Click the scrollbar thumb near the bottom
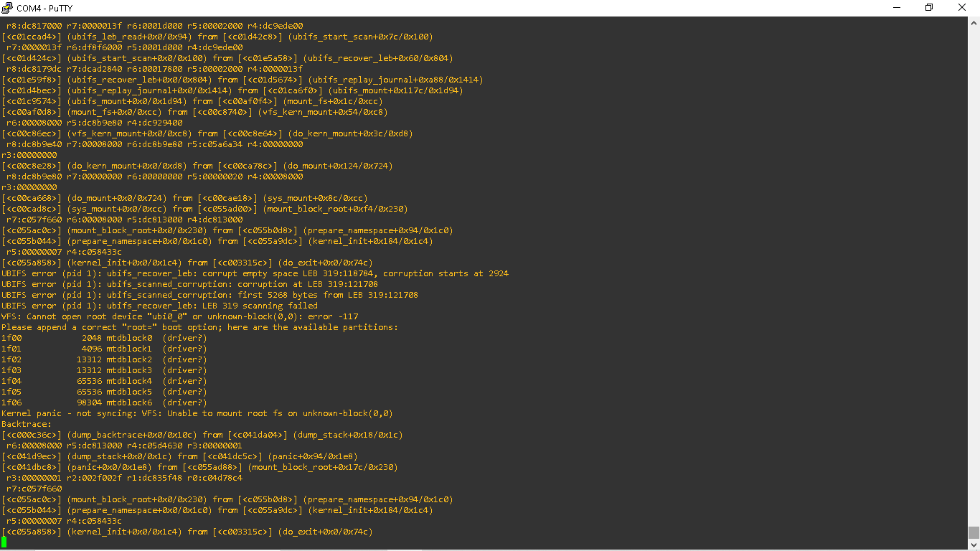The image size is (980, 551). [974, 532]
